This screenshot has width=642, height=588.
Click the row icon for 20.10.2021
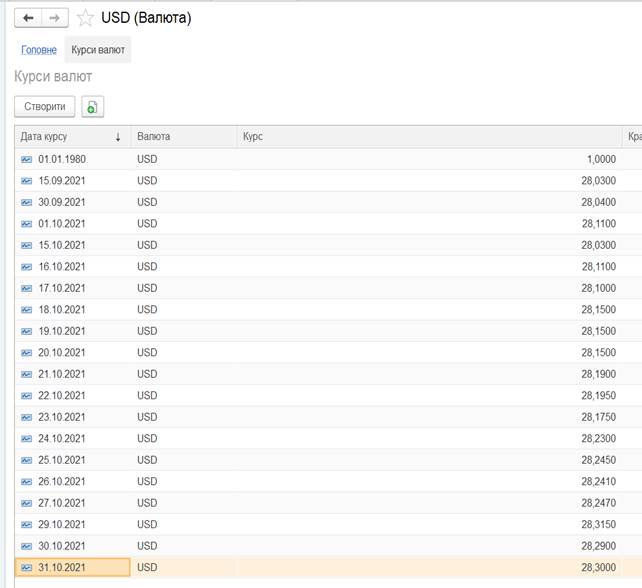click(27, 353)
